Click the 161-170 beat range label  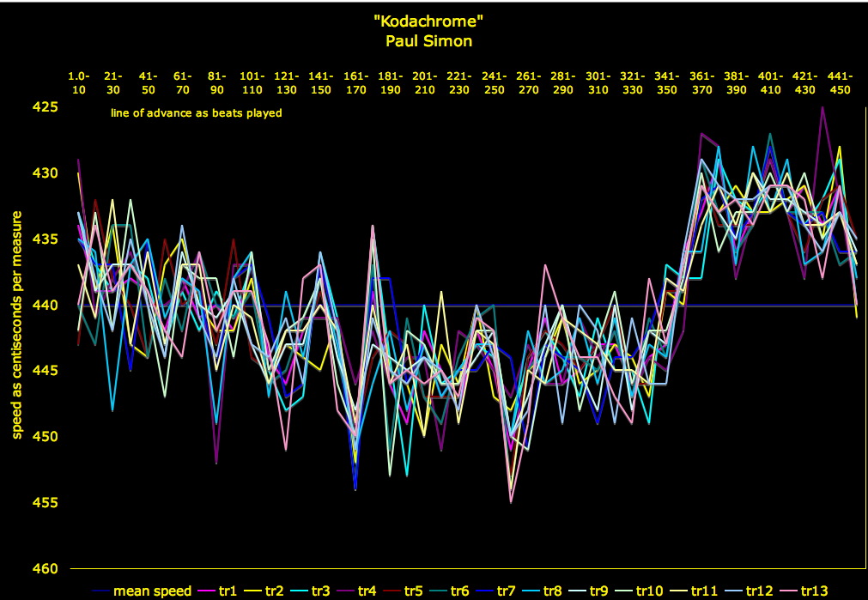[355, 82]
